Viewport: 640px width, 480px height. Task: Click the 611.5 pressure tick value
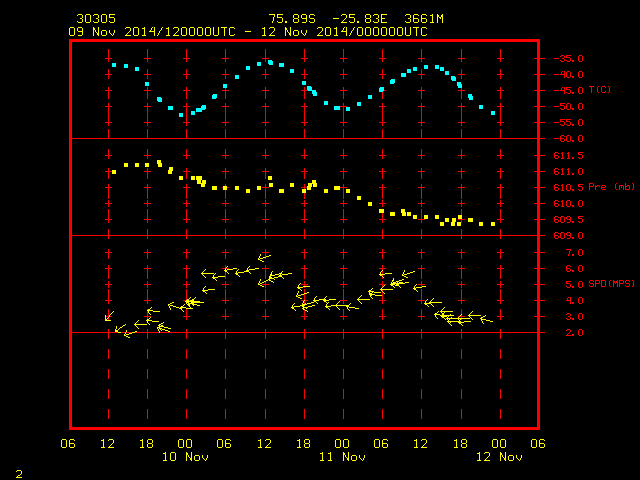(x=569, y=156)
